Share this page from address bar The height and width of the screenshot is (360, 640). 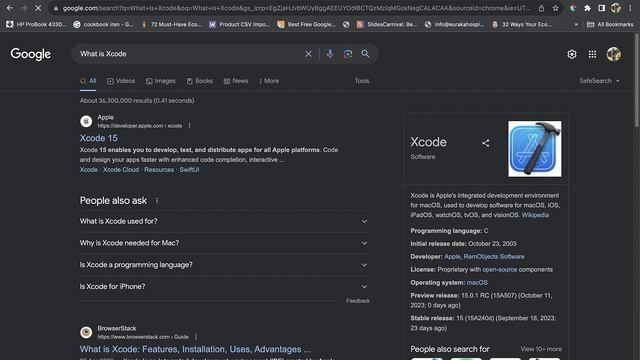click(x=541, y=8)
